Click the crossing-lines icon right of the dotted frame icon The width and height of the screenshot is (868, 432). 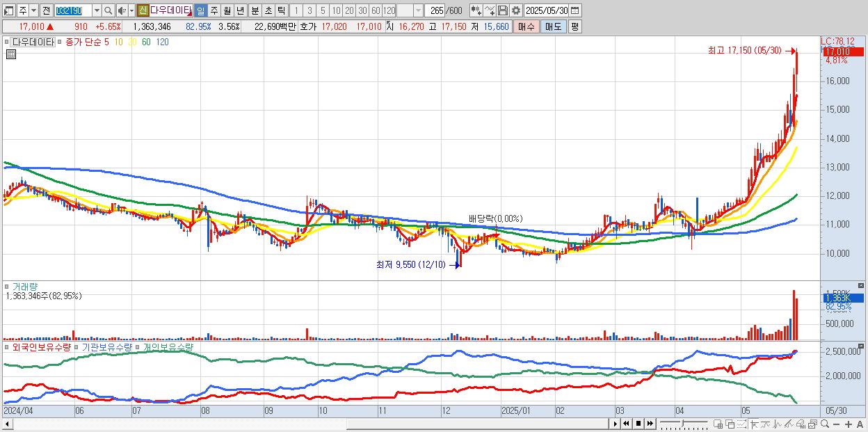[753, 424]
